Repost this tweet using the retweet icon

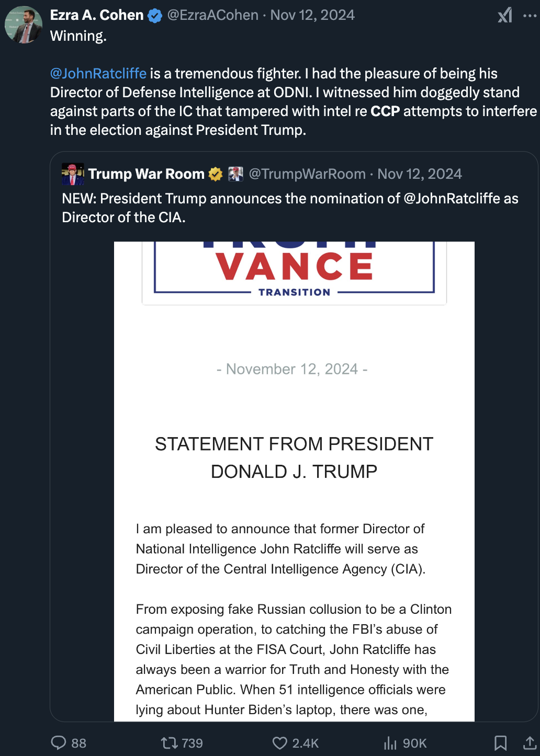pyautogui.click(x=170, y=742)
